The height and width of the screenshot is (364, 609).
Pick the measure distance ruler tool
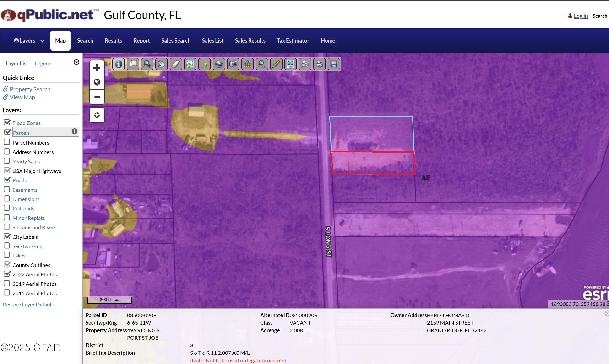pyautogui.click(x=247, y=64)
